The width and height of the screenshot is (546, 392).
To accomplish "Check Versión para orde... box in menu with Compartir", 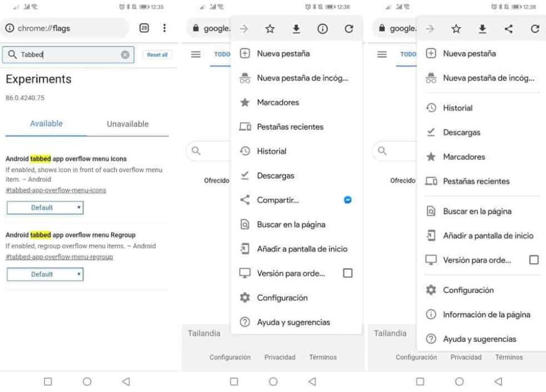I will tap(348, 273).
